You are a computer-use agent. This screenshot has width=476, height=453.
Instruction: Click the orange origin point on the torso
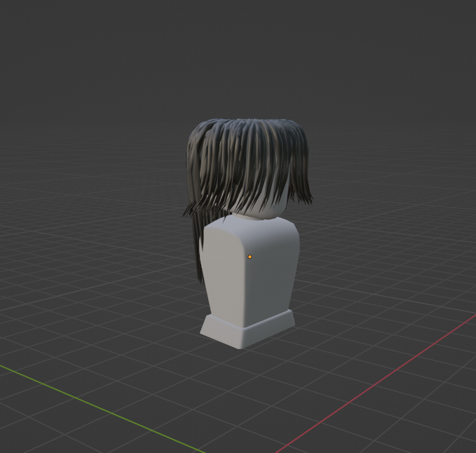pyautogui.click(x=250, y=257)
